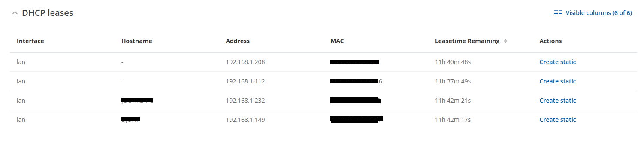
Task: Click the 11h 42m 21s leasetime cell
Action: [453, 101]
